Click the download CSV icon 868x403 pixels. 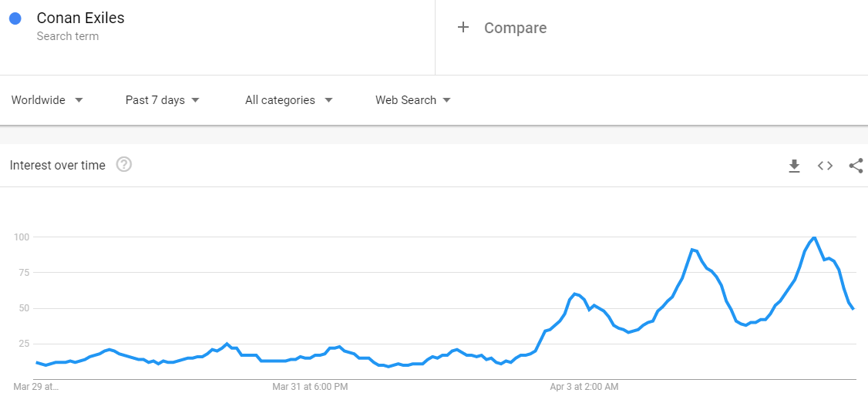(794, 166)
